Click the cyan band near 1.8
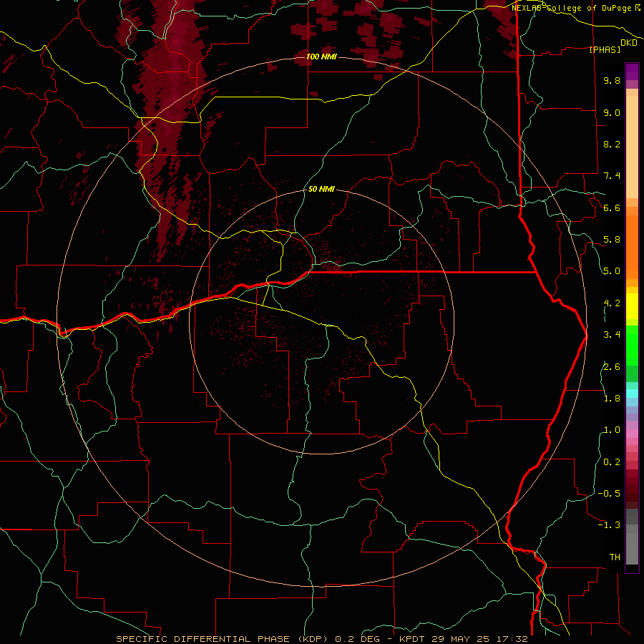 (632, 393)
